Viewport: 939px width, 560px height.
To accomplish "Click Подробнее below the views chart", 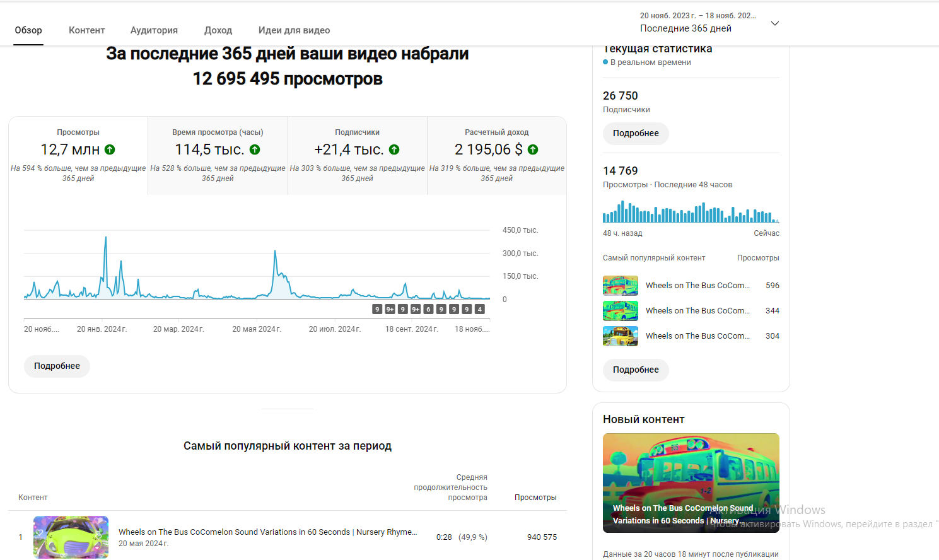I will point(57,366).
